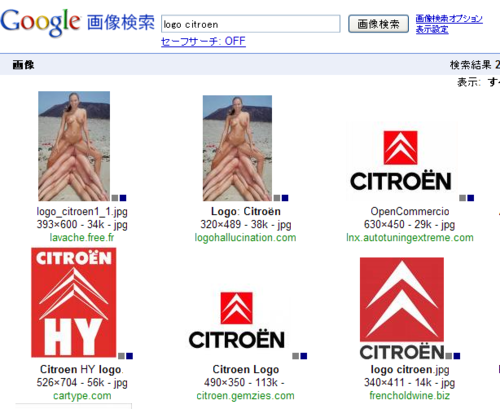The height and width of the screenshot is (409, 500).
Task: Click the gray square icon beside logohallucination.com thumbnail
Action: [277, 198]
